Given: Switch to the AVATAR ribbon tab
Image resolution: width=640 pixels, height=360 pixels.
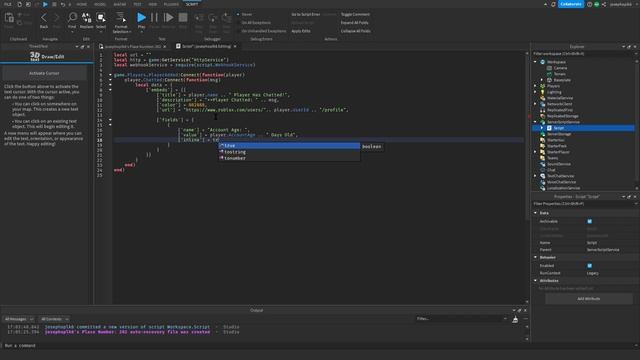Looking at the screenshot, I should coord(120,4).
